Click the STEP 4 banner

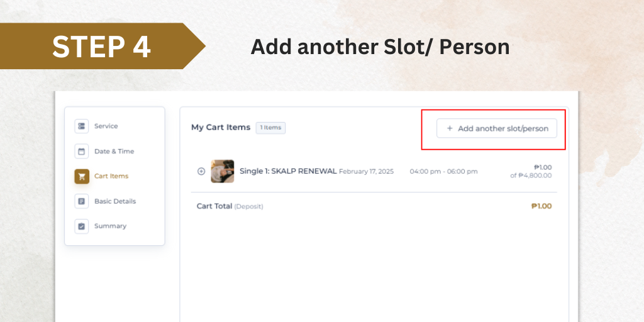click(x=101, y=46)
